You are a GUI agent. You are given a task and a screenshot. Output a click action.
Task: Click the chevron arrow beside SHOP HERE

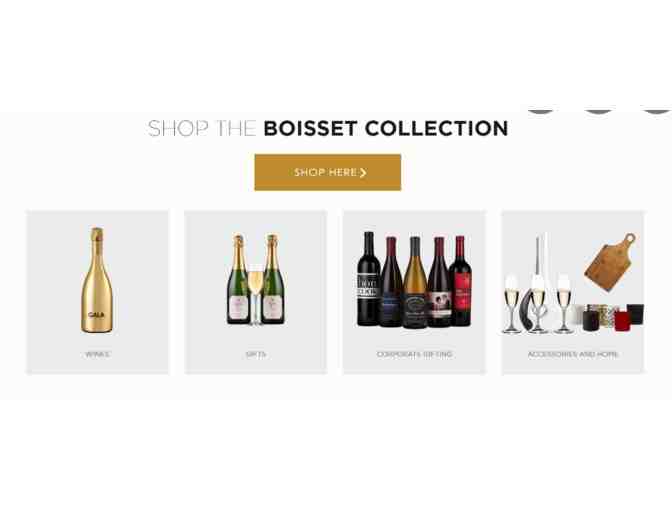pyautogui.click(x=363, y=173)
